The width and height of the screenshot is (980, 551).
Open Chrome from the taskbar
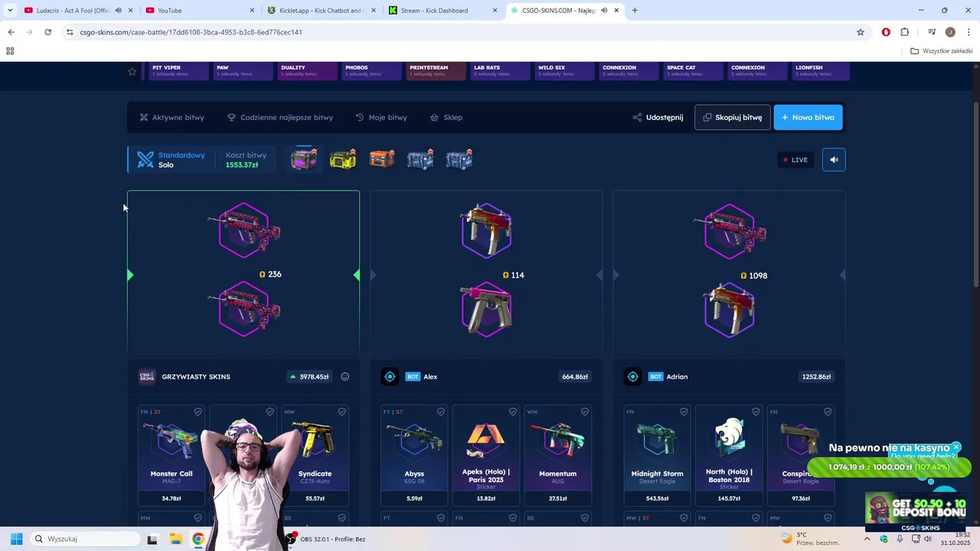198,539
